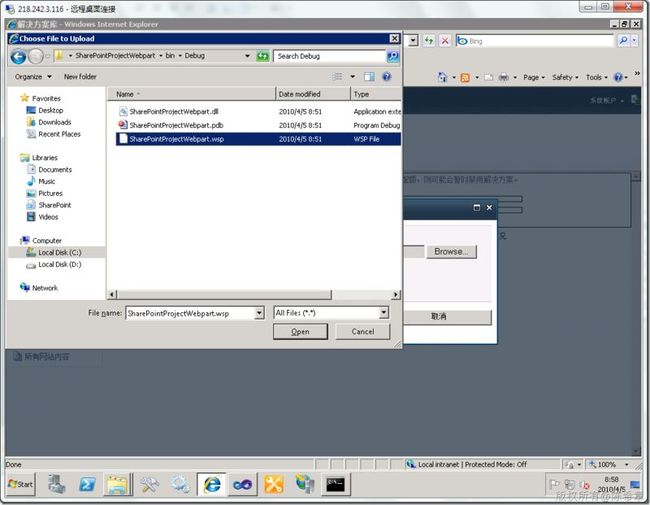Change view using the views icon
This screenshot has height=505, width=650.
[x=338, y=77]
